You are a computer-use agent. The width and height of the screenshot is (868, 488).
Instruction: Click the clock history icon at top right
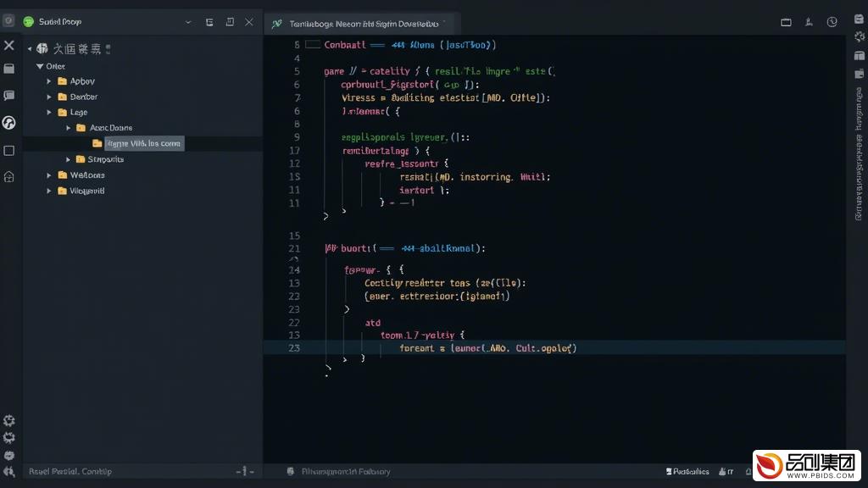coord(832,22)
